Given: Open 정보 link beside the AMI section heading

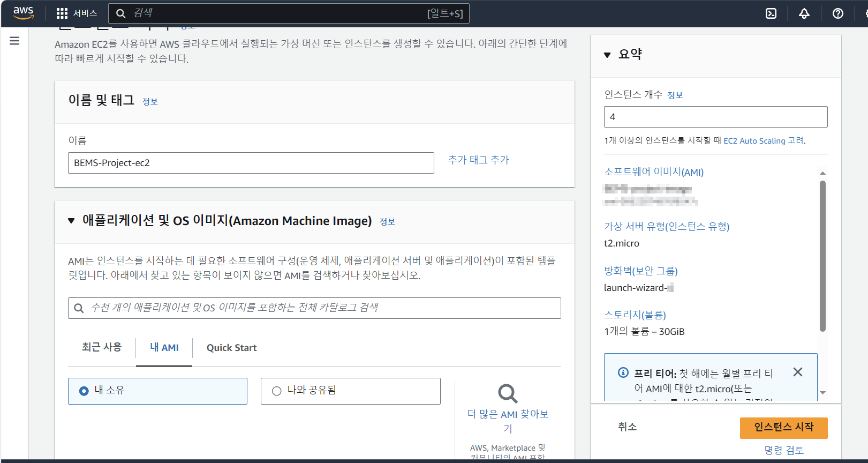Looking at the screenshot, I should point(387,221).
